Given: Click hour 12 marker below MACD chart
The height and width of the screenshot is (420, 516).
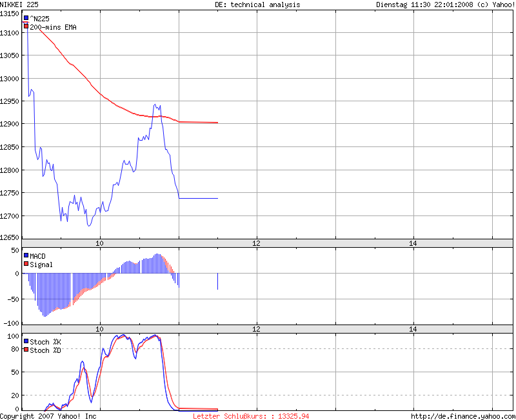Looking at the screenshot, I should pyautogui.click(x=256, y=329).
